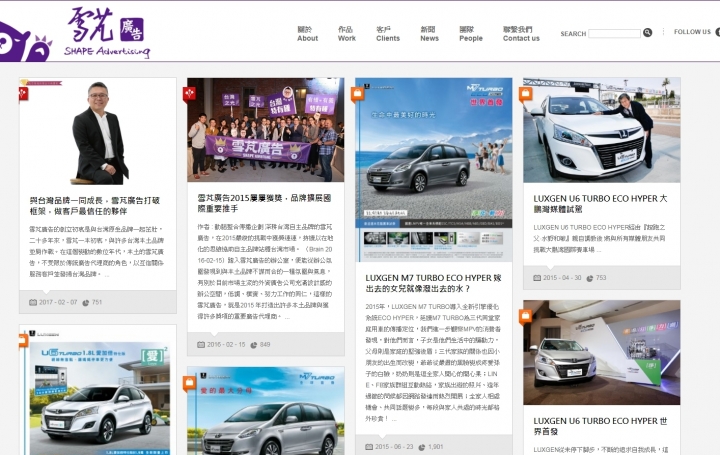Click the excerpt text under the awards headline
Image resolution: width=720 pixels, height=455 pixels.
[265, 271]
